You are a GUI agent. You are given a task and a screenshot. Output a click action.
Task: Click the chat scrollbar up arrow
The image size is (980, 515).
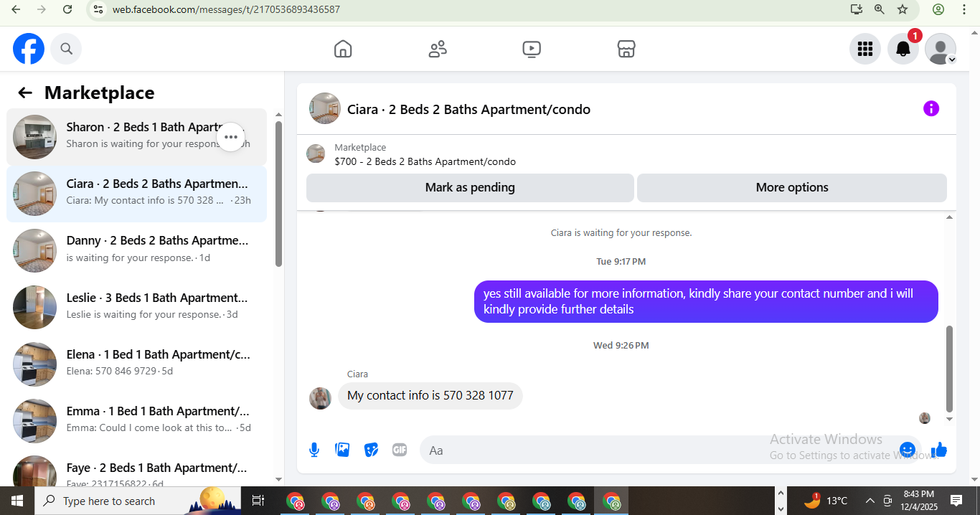pyautogui.click(x=950, y=217)
